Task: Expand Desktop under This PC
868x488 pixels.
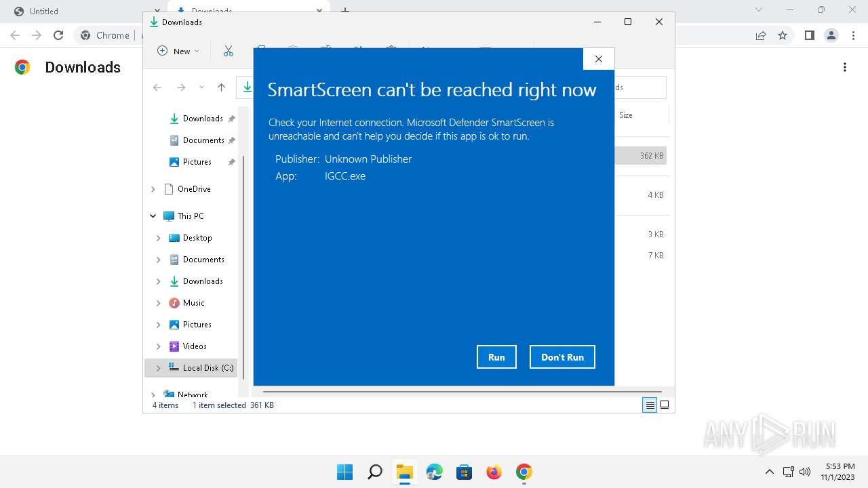Action: coord(159,238)
